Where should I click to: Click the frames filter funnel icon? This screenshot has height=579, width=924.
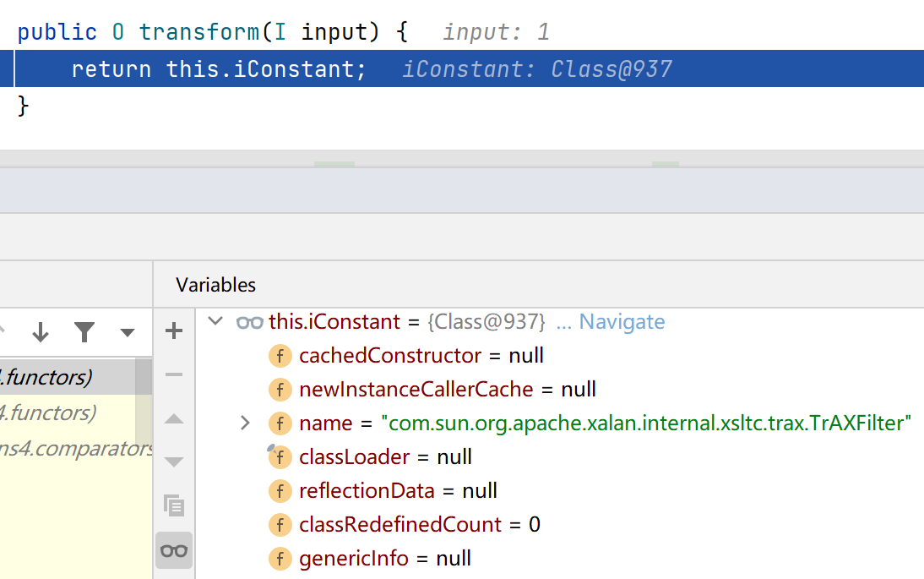point(84,332)
